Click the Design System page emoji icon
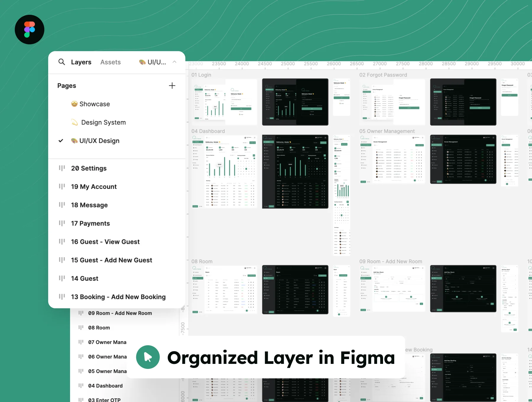532x402 pixels. 74,122
